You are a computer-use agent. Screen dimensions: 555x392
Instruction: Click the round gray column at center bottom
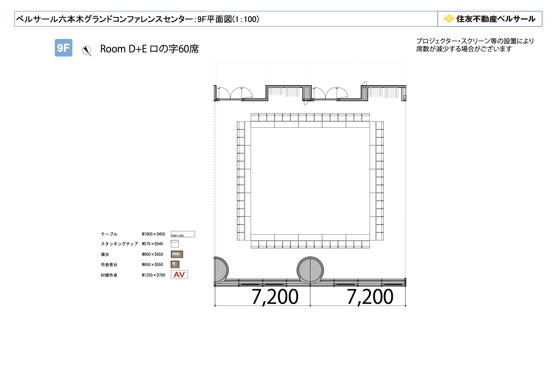click(x=310, y=270)
